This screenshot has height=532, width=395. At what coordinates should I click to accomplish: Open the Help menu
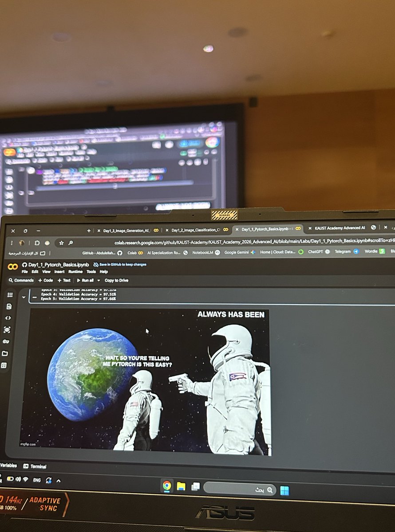pyautogui.click(x=104, y=271)
